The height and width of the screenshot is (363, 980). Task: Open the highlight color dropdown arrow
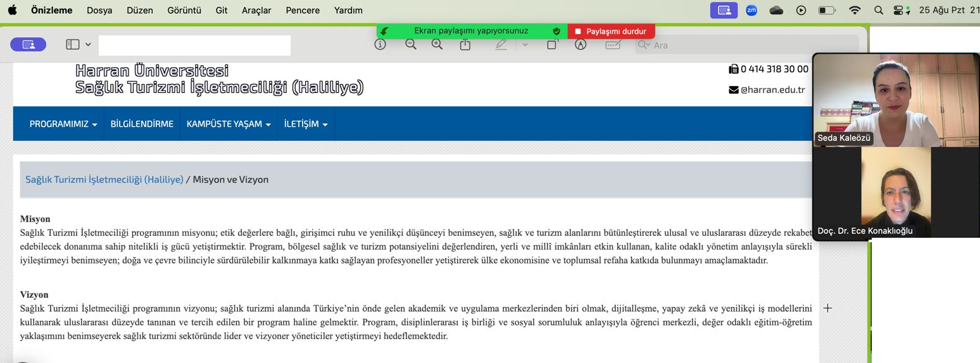(525, 45)
